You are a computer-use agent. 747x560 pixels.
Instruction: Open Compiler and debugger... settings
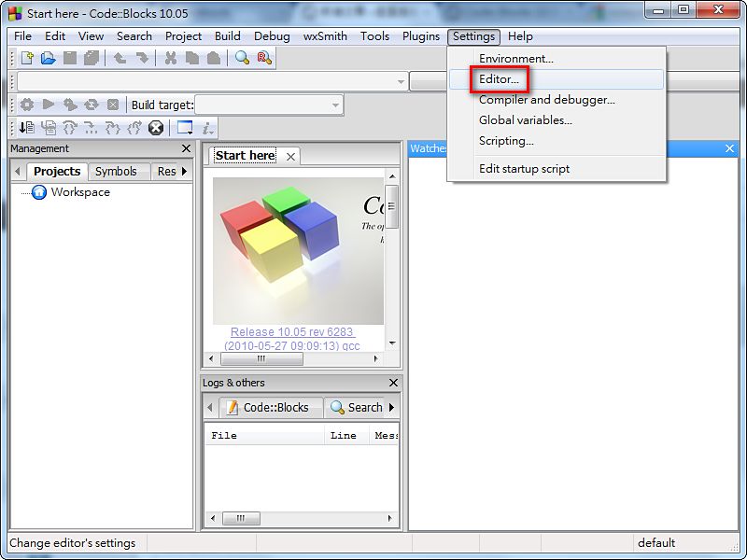(x=557, y=100)
